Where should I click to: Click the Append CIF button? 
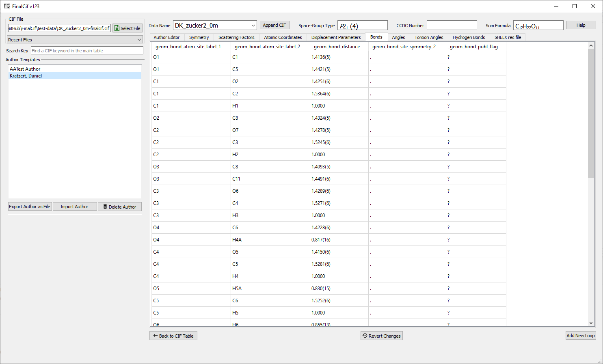click(274, 25)
